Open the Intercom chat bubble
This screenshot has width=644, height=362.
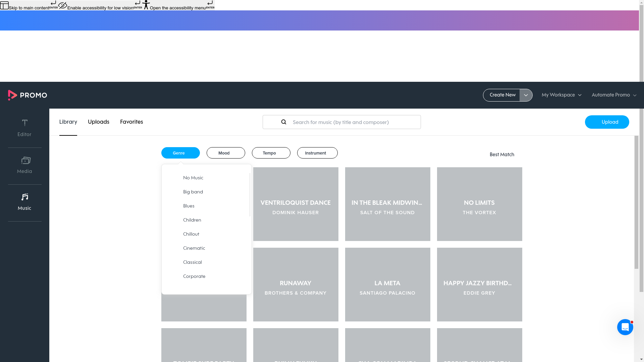click(625, 327)
